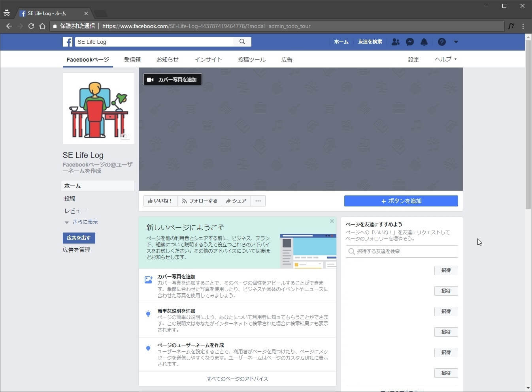Click the search magnifier icon
Image resolution: width=532 pixels, height=392 pixels.
tap(242, 41)
